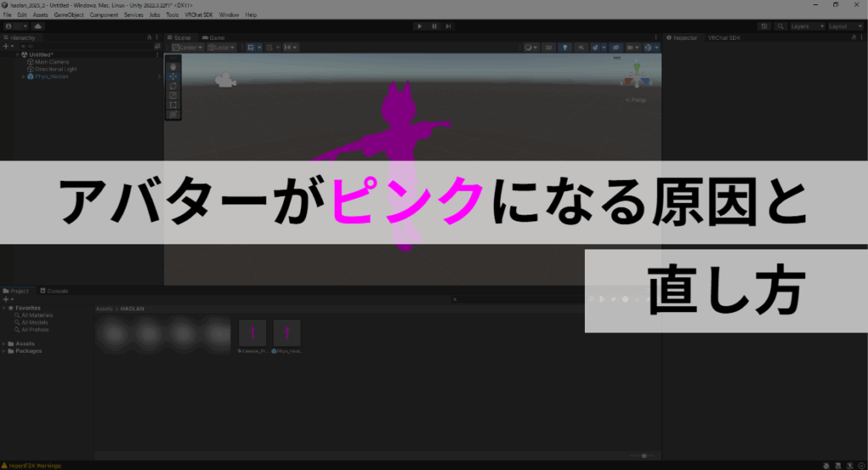Click Assets in the breadcrumb path
This screenshot has width=868, height=470.
(x=104, y=309)
